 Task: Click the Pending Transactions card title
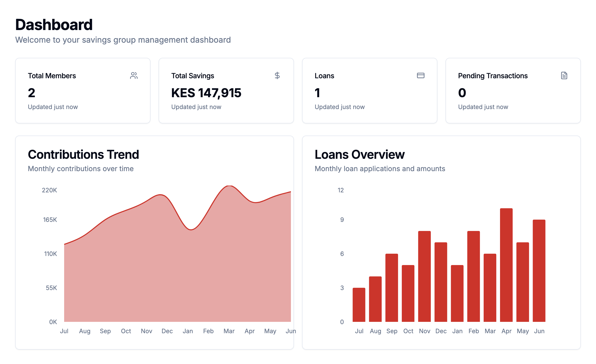493,76
